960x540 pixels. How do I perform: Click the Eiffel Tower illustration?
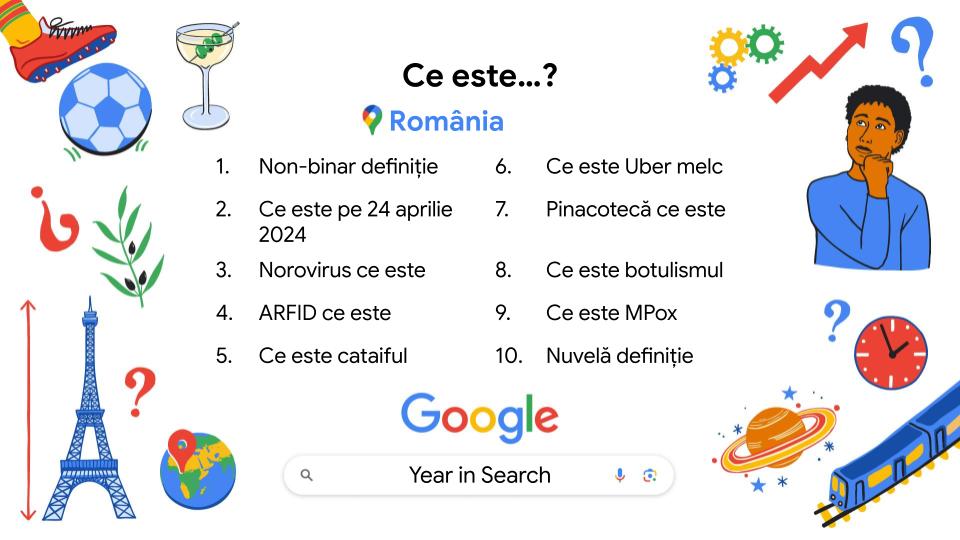pos(90,418)
